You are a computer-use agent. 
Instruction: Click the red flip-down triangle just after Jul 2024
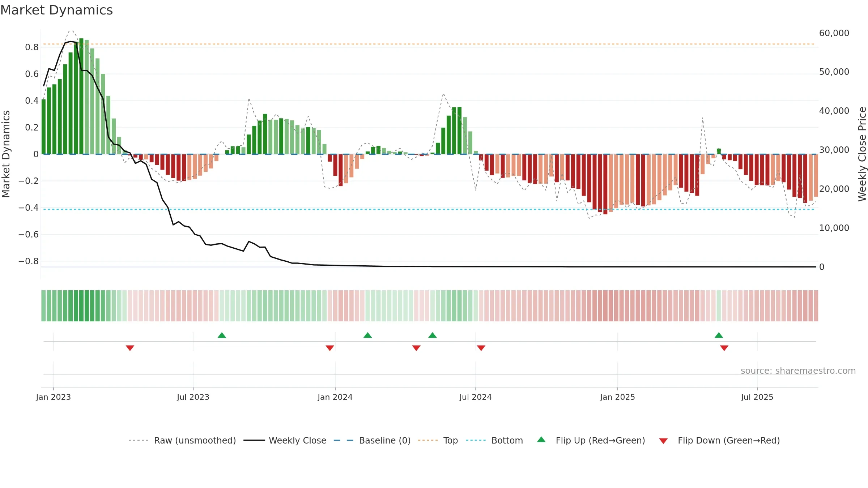[481, 348]
